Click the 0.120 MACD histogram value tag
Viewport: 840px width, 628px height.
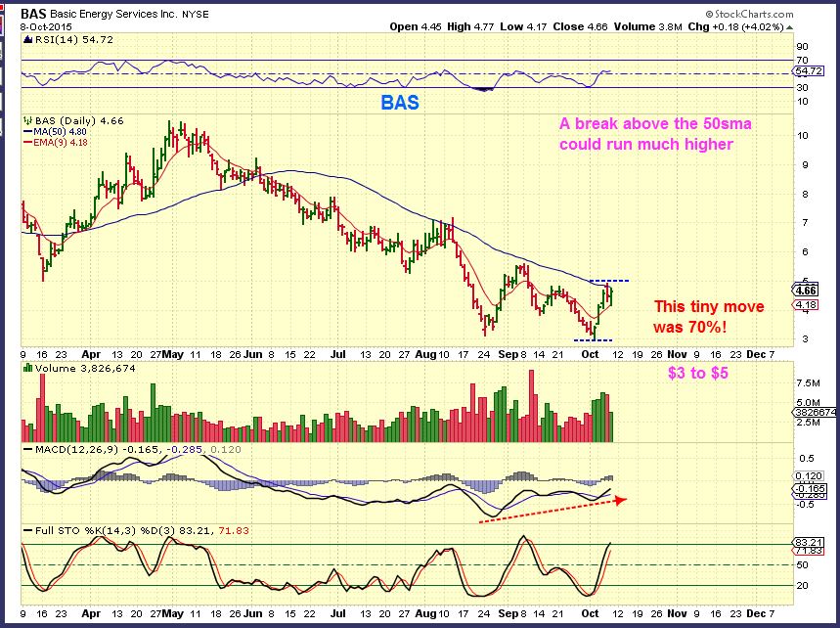808,475
